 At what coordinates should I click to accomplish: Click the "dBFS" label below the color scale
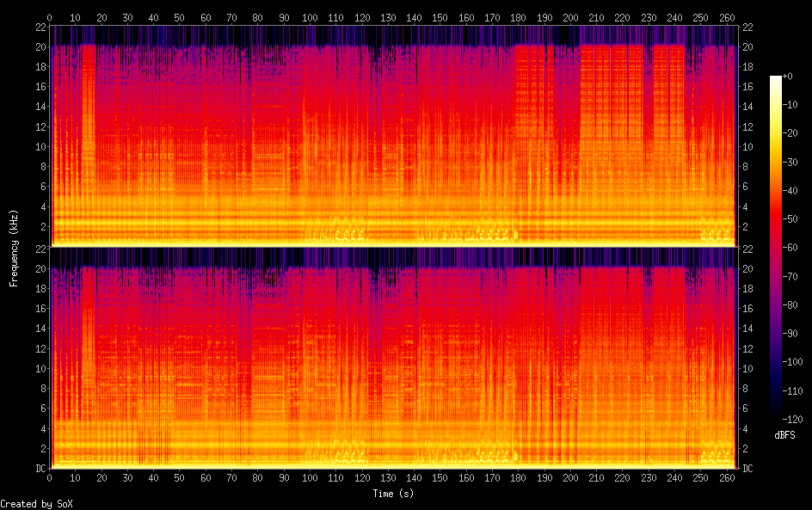pyautogui.click(x=784, y=436)
